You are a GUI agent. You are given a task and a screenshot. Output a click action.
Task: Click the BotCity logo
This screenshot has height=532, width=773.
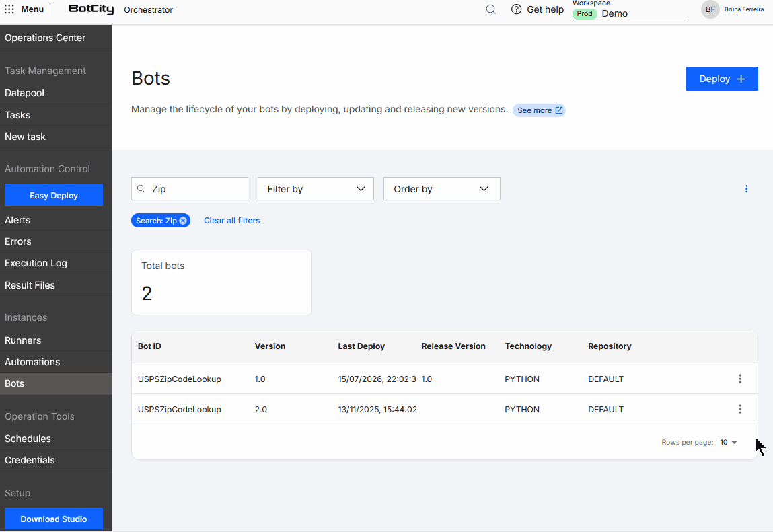point(91,9)
